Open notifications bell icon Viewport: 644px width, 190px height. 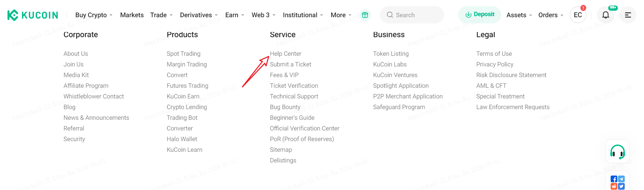click(606, 15)
